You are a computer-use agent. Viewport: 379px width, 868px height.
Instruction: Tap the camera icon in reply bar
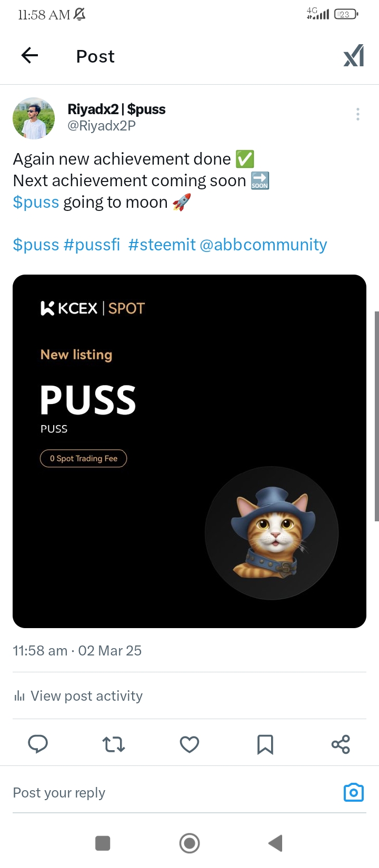354,792
